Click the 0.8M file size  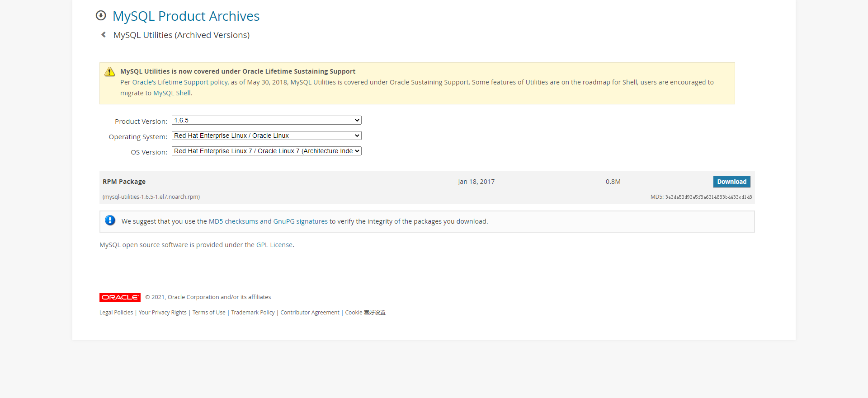[x=613, y=182]
